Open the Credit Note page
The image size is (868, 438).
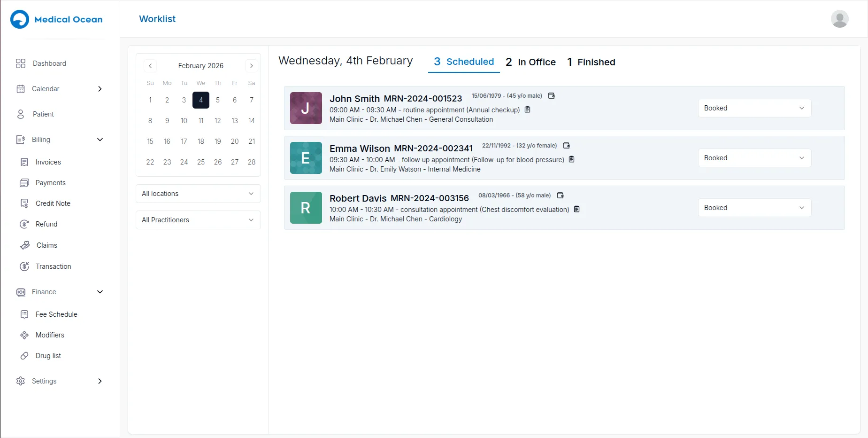[x=25, y=203]
